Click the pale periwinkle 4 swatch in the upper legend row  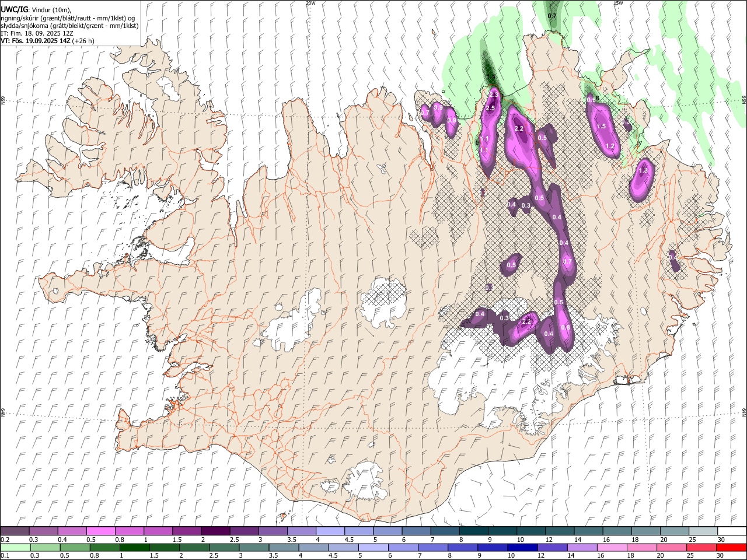(x=330, y=531)
